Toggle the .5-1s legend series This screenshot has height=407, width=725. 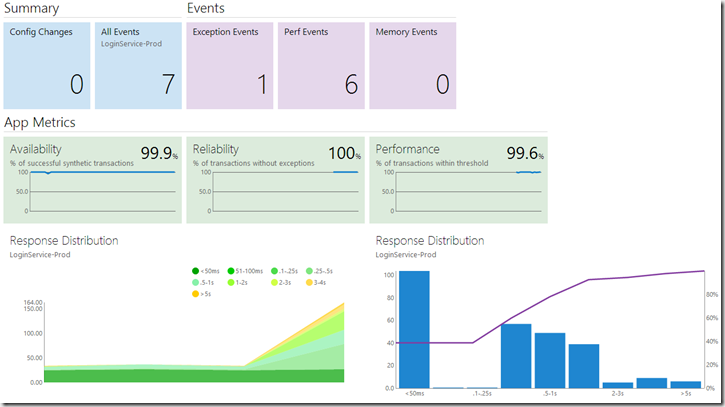[x=203, y=283]
